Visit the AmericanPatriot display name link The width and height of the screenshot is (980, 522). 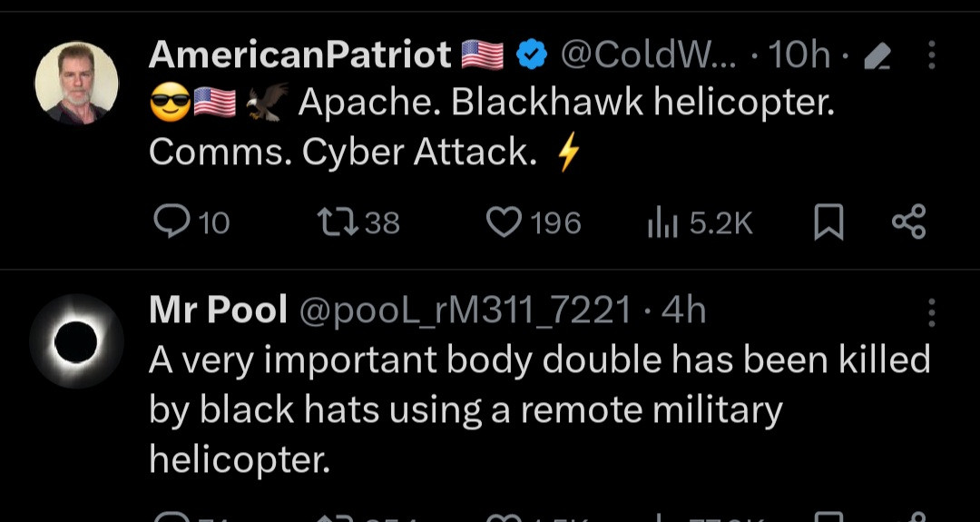[x=299, y=56]
